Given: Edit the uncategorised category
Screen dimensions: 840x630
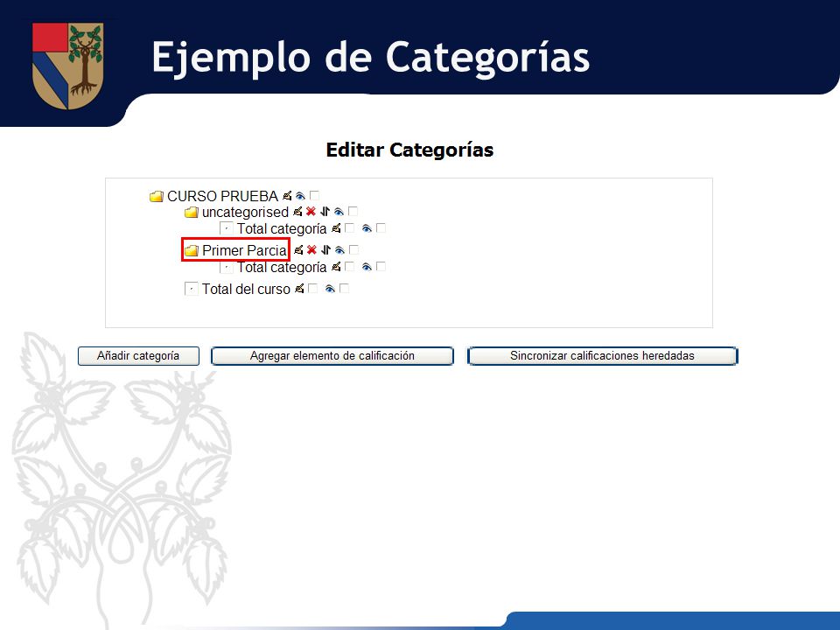Looking at the screenshot, I should point(297,212).
